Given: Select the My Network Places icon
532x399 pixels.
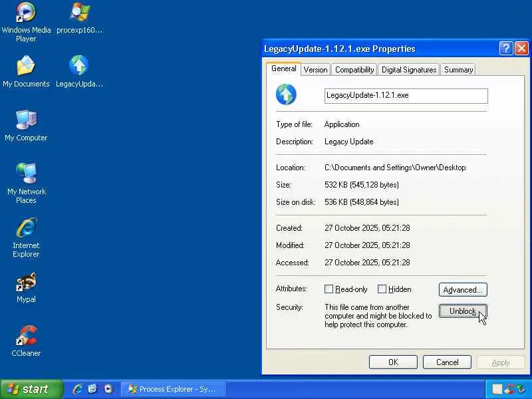Looking at the screenshot, I should point(26,184).
